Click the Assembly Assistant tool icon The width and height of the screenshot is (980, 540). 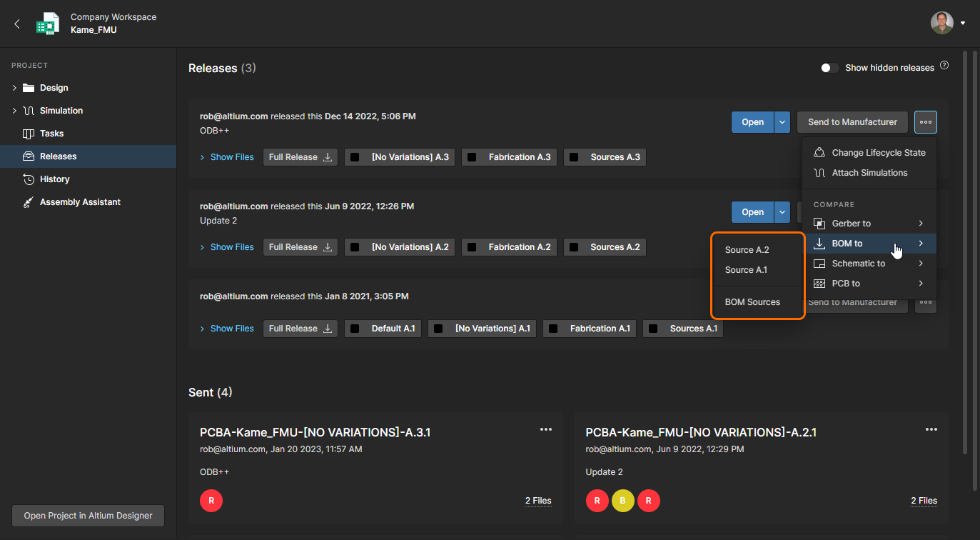point(29,202)
